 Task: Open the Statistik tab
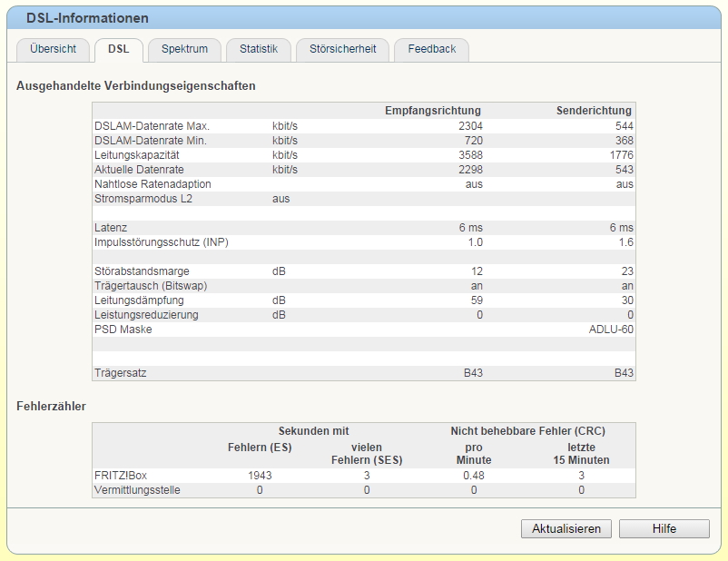(259, 49)
